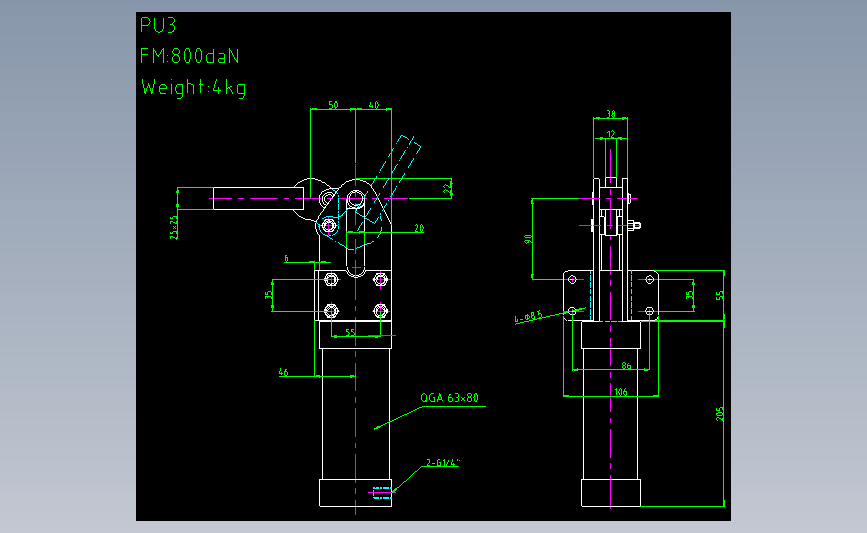
Task: Click the 90 vertical dimension
Action: point(528,239)
